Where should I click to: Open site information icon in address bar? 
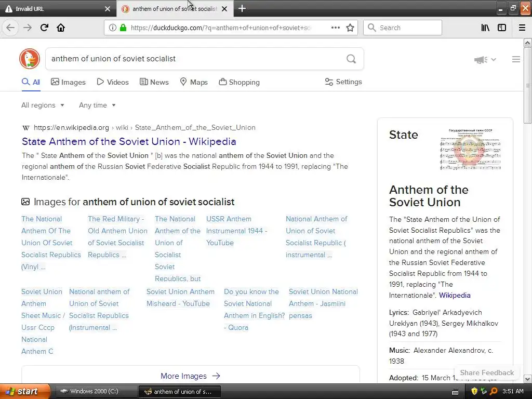tap(112, 28)
